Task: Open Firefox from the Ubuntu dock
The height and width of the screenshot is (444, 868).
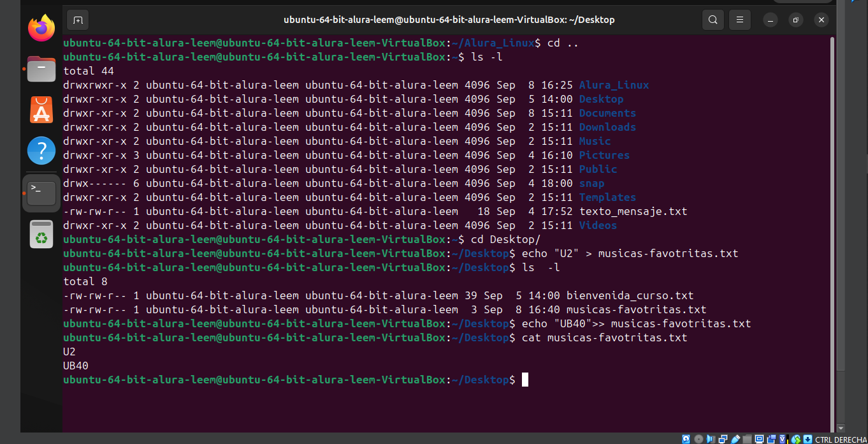Action: [x=41, y=27]
